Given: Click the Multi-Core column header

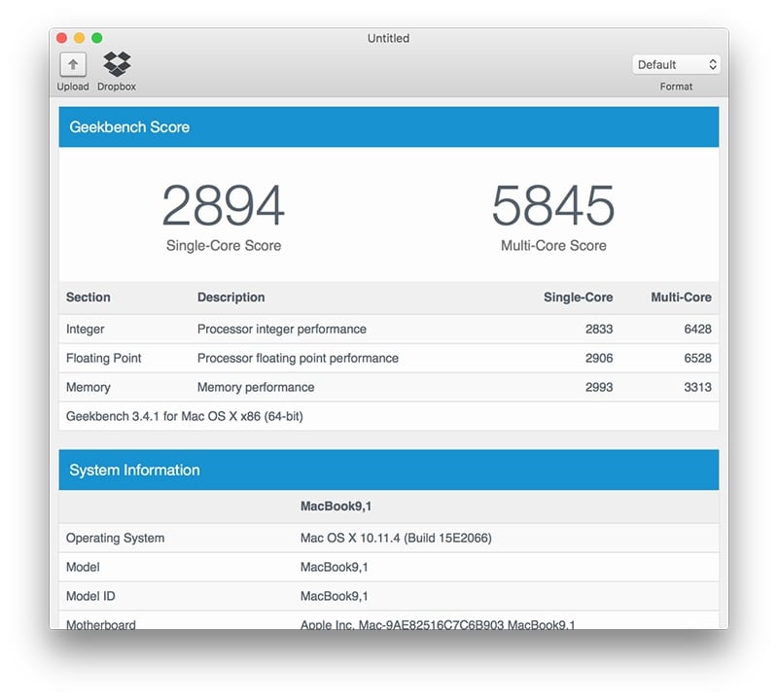Looking at the screenshot, I should coord(681,297).
